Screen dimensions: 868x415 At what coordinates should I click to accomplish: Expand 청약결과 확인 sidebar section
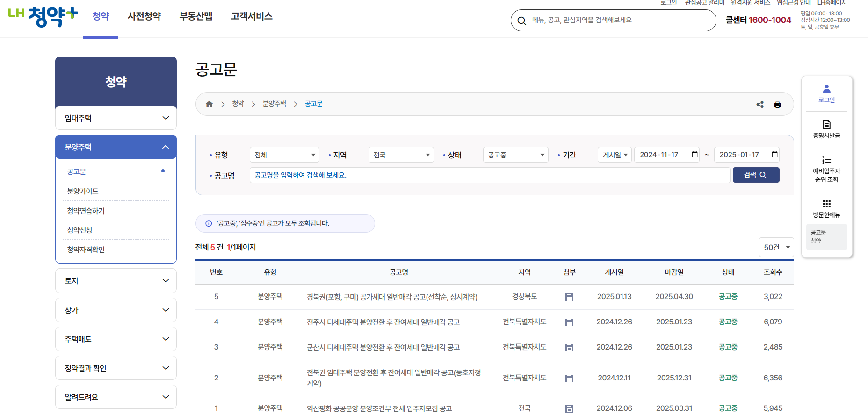click(116, 368)
